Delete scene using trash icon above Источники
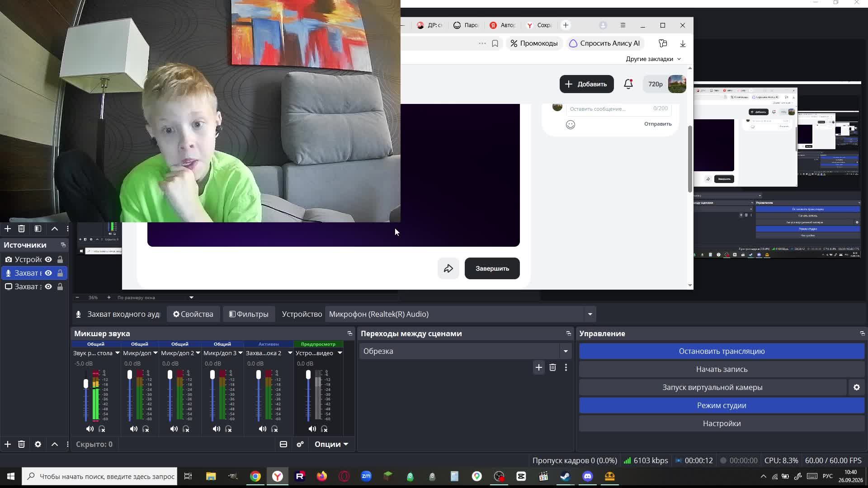The height and width of the screenshot is (488, 868). pyautogui.click(x=21, y=229)
